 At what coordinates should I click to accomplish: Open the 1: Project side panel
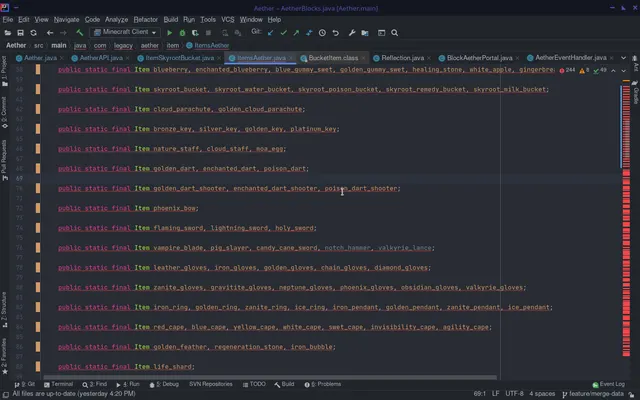(4, 71)
